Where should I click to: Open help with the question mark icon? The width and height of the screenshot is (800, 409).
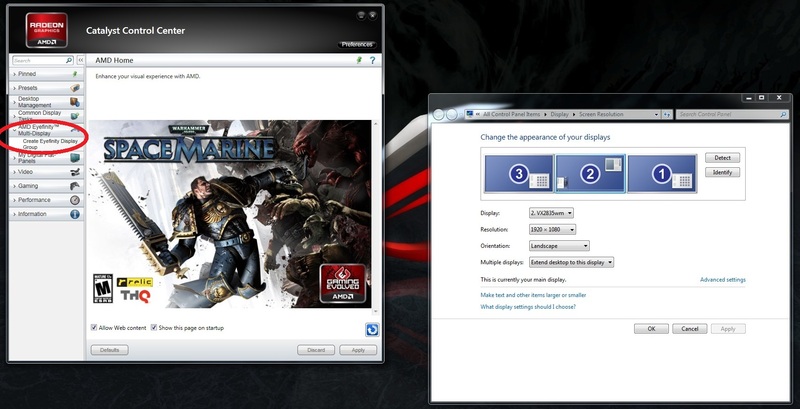[372, 60]
